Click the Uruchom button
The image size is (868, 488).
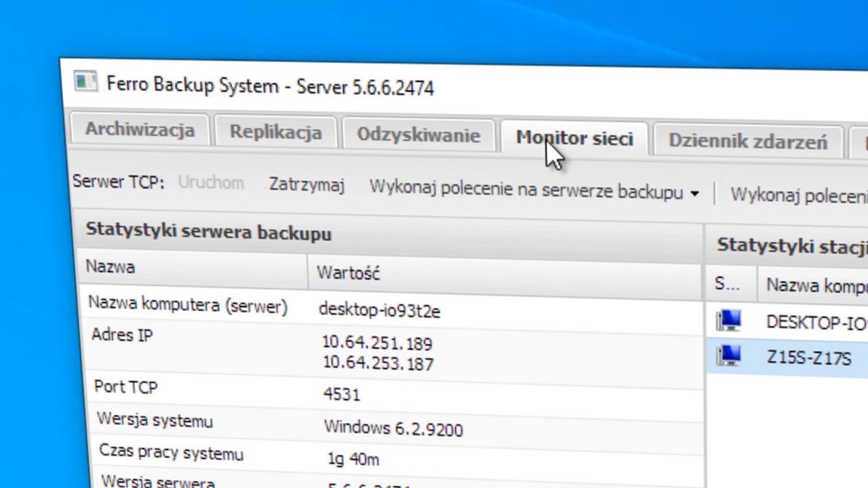click(211, 182)
